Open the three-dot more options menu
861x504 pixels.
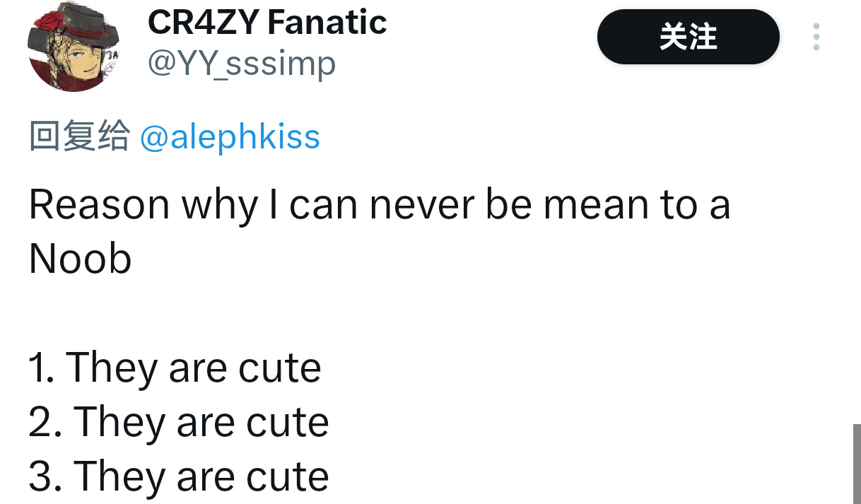tap(816, 37)
